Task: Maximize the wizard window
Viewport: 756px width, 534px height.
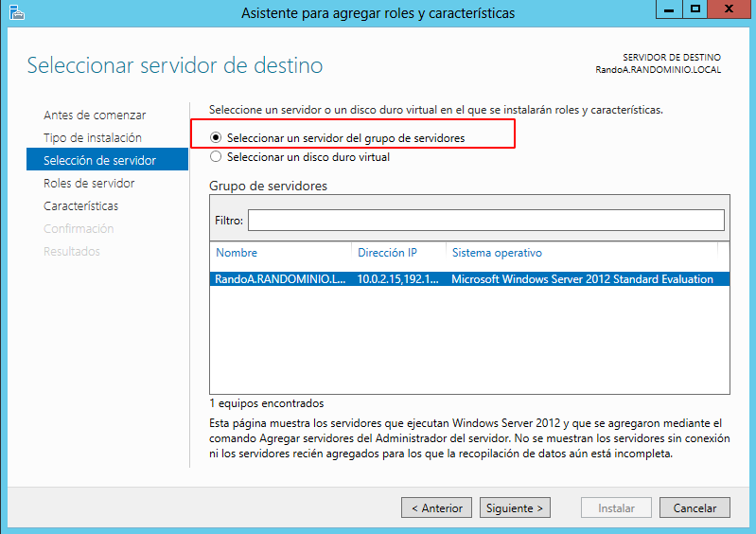Action: coord(694,9)
